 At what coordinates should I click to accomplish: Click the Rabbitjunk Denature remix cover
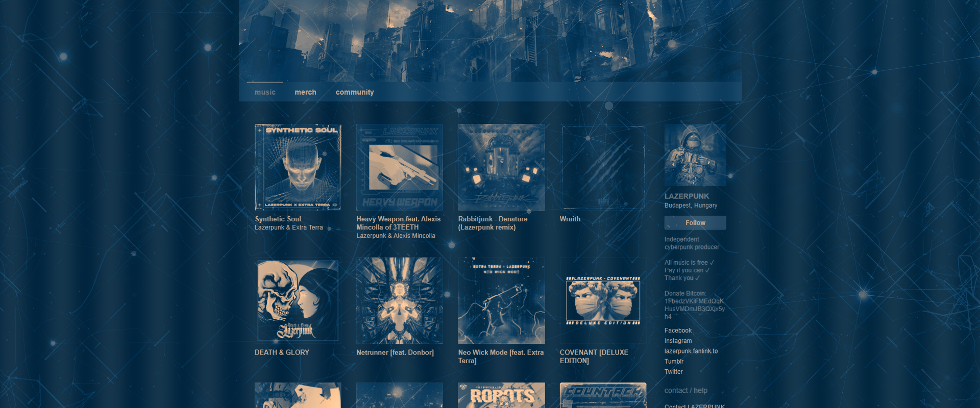point(501,167)
